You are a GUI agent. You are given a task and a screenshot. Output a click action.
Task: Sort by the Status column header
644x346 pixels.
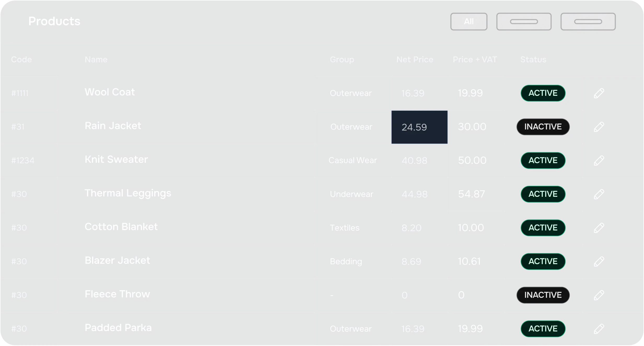point(533,60)
